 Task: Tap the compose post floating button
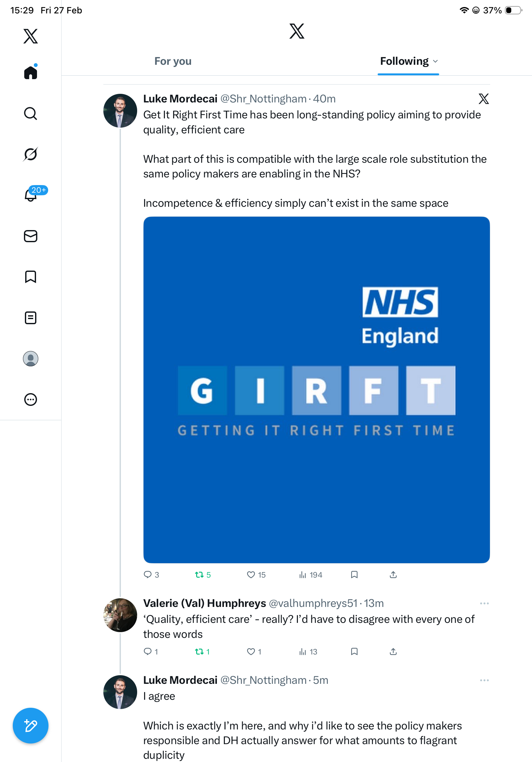tap(31, 726)
